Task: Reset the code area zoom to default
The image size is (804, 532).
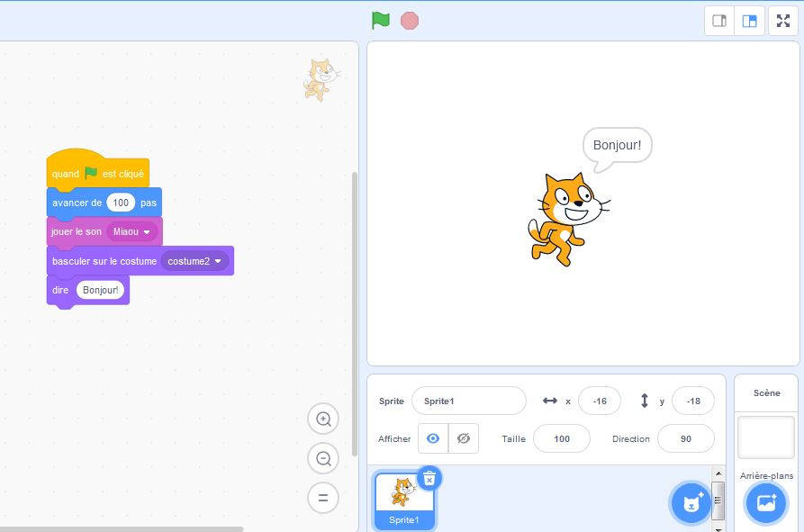Action: tap(323, 498)
